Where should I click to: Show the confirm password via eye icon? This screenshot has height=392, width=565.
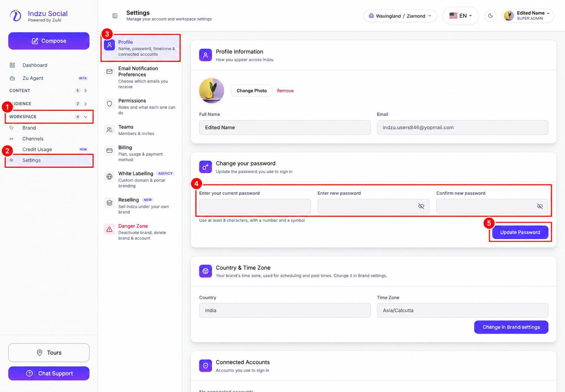540,206
